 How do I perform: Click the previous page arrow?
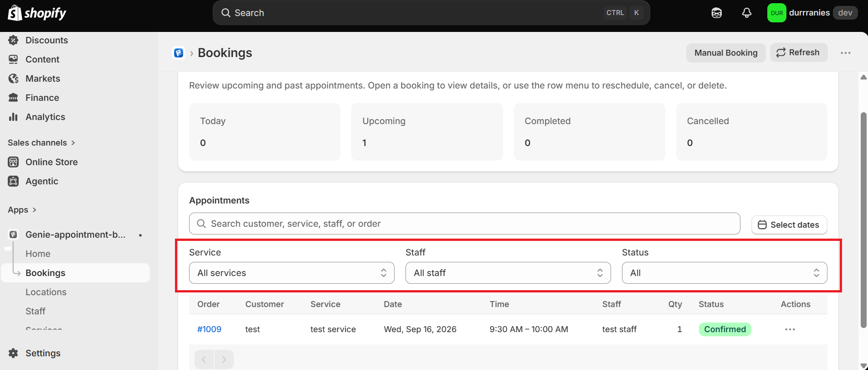pos(204,360)
